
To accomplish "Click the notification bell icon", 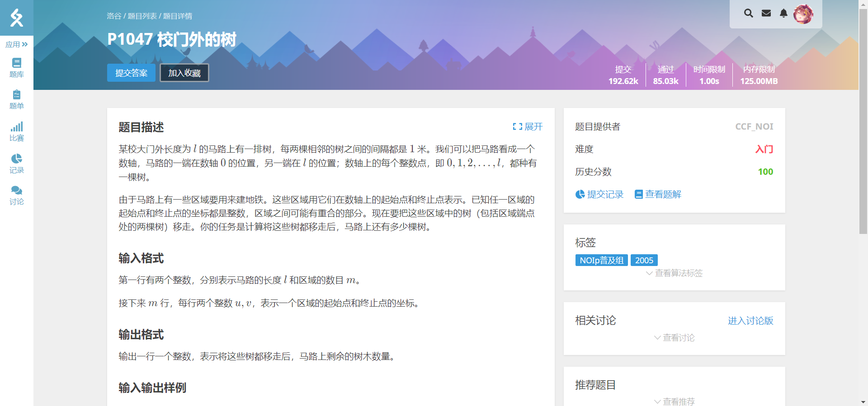I will tap(783, 13).
